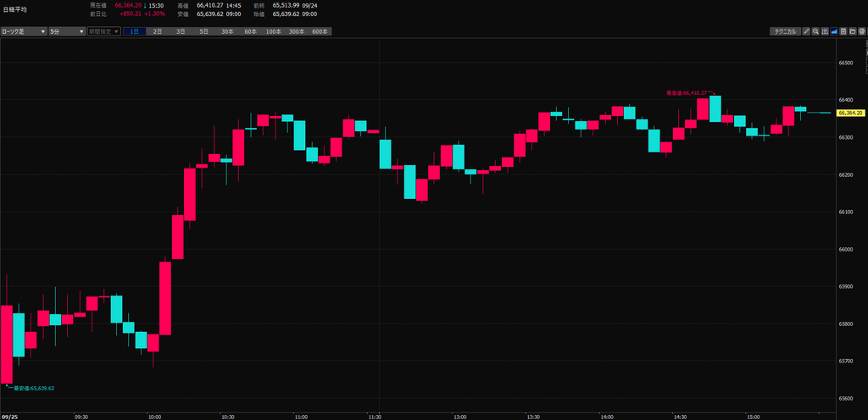Image resolution: width=868 pixels, height=420 pixels.
Task: Open the テクニカル technical indicators button
Action: [786, 31]
